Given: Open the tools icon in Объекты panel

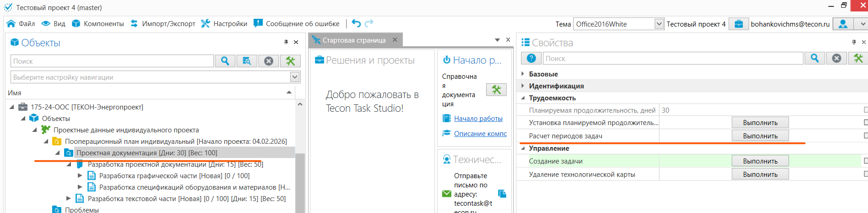Looking at the screenshot, I should [290, 61].
